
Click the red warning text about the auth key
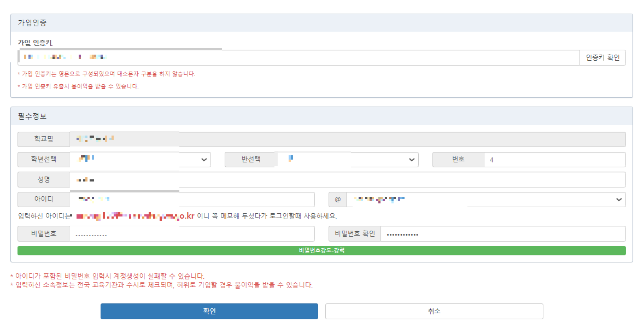(104, 73)
